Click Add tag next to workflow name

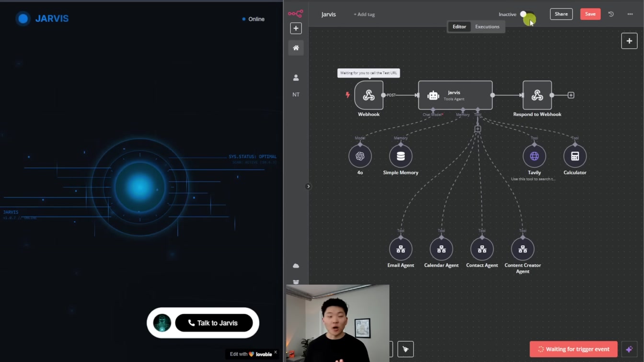[x=364, y=14]
